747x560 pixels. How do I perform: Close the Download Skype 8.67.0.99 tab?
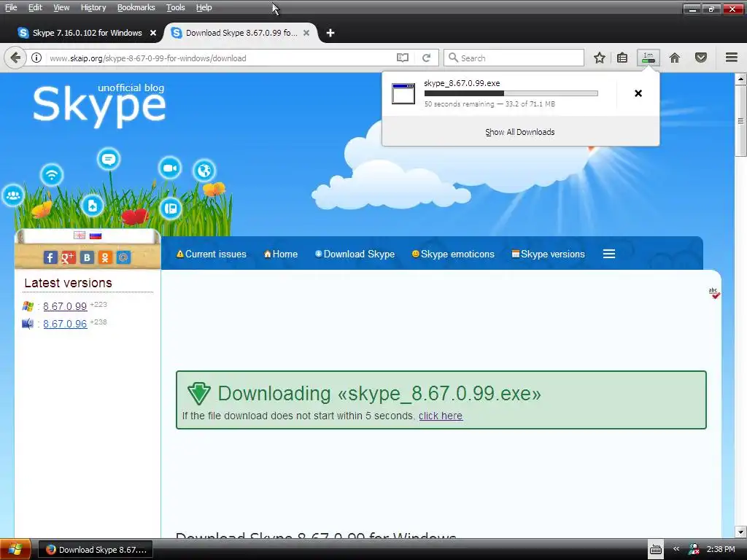(x=306, y=33)
